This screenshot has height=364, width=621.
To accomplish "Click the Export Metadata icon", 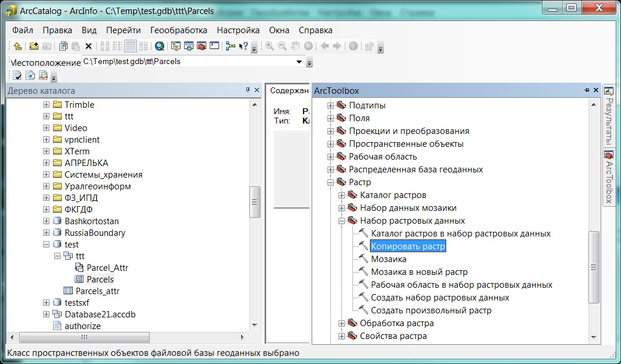I will coord(30,75).
